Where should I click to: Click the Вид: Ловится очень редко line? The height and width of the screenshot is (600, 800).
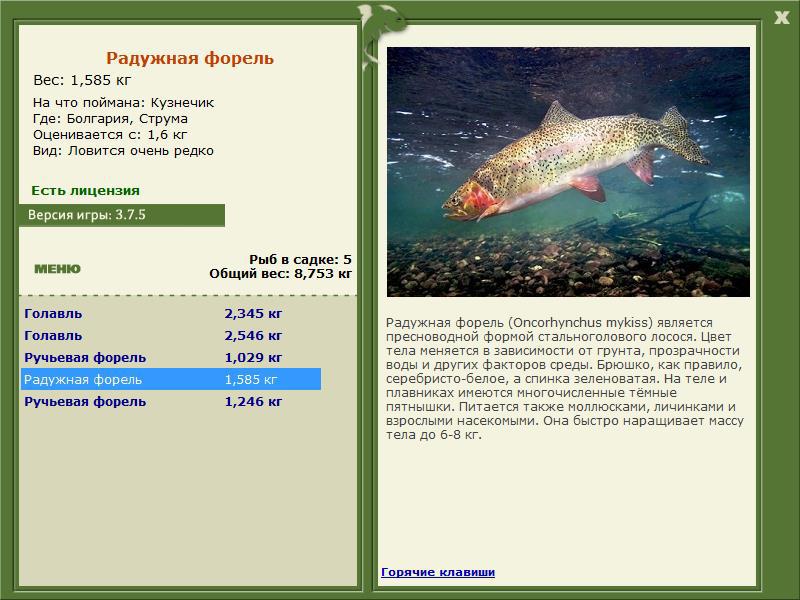click(123, 151)
